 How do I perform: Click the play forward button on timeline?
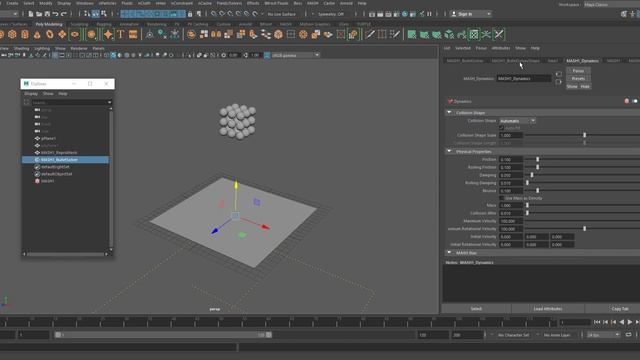629,322
